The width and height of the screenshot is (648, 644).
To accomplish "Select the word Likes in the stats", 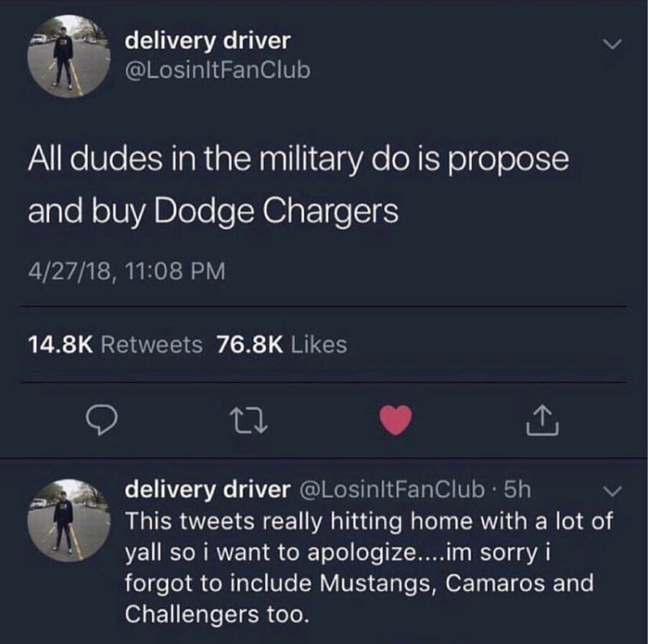I will tap(318, 345).
